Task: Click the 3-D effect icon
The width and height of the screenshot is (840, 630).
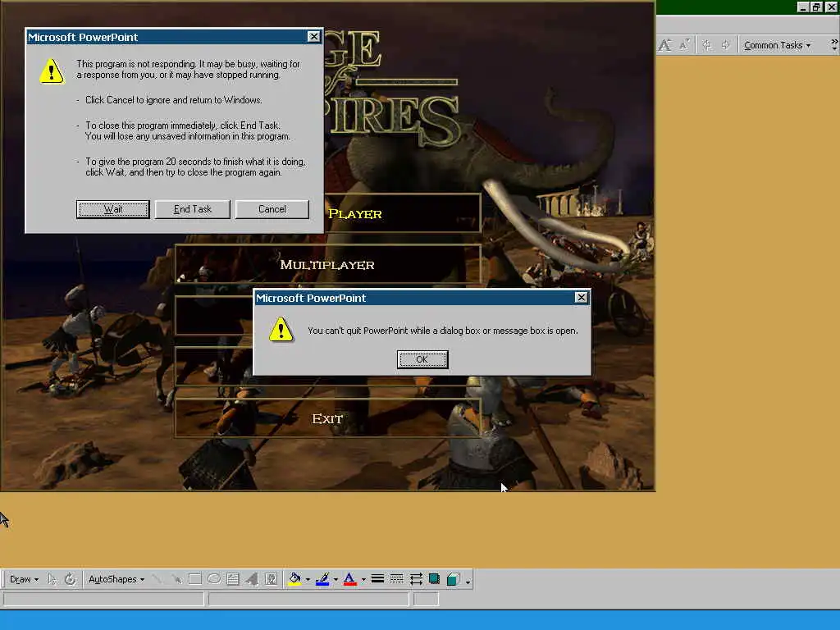Action: click(x=453, y=579)
